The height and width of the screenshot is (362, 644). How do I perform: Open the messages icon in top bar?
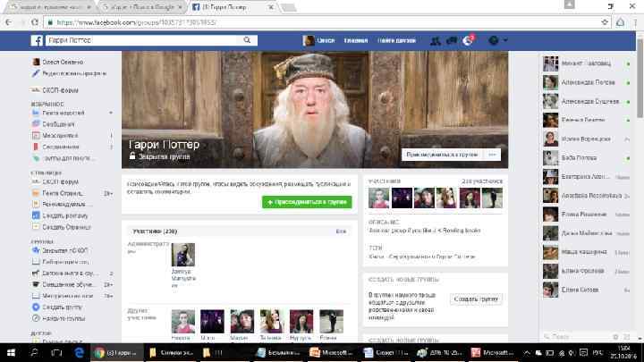[452, 40]
